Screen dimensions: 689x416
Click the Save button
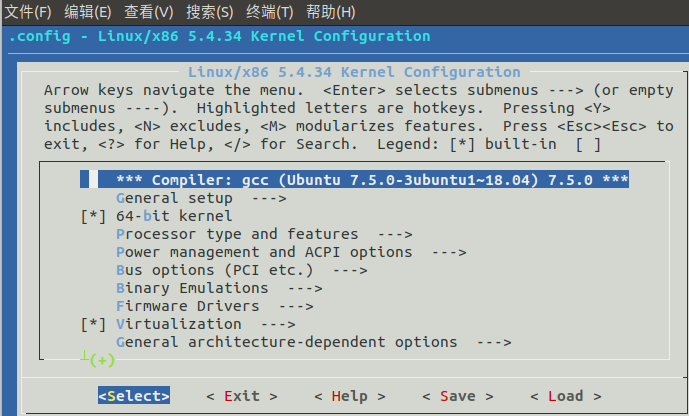(x=458, y=396)
